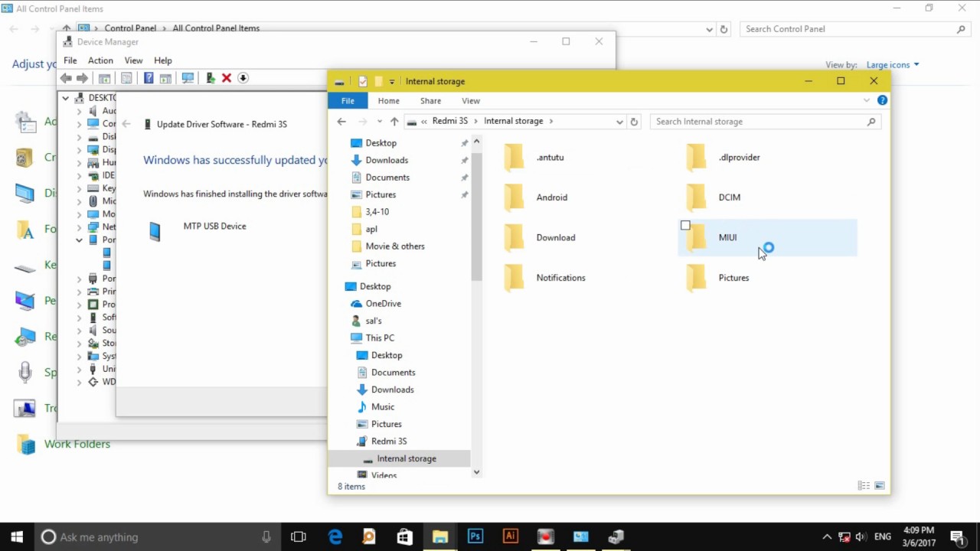Switch to large icons view in Explorer status bar

[x=880, y=486]
